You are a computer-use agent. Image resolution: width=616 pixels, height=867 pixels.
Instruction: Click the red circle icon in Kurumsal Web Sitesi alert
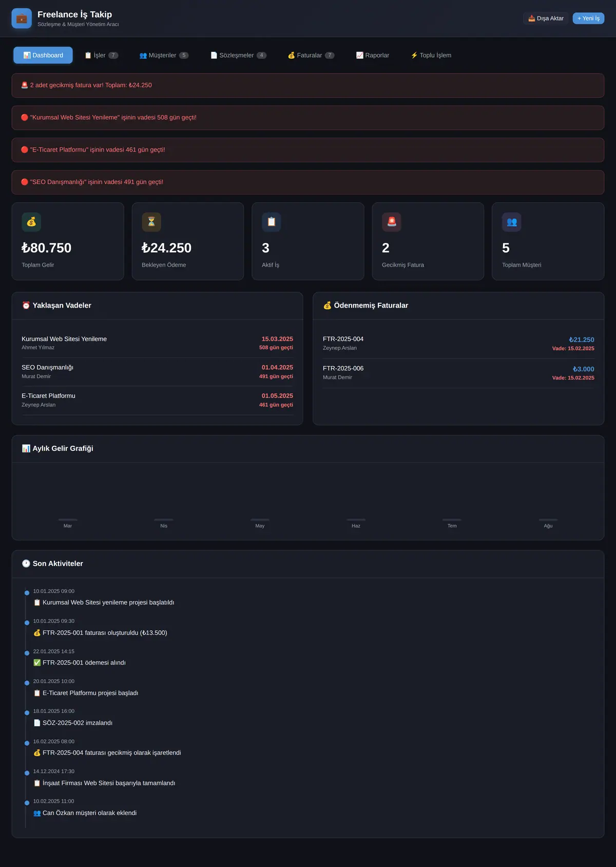25,118
